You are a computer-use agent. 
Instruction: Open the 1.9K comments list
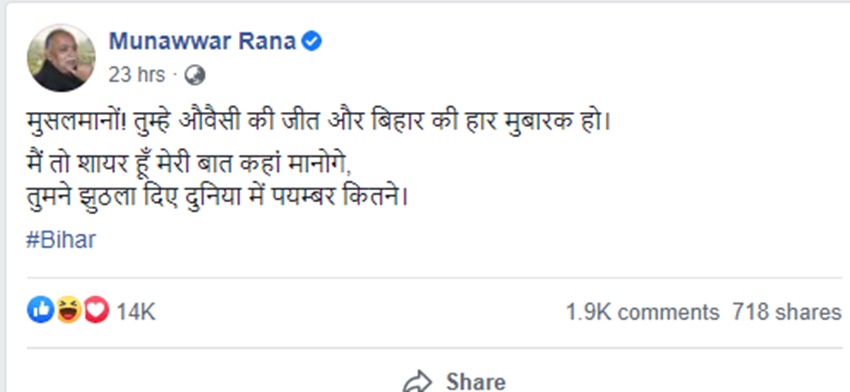[x=642, y=312]
